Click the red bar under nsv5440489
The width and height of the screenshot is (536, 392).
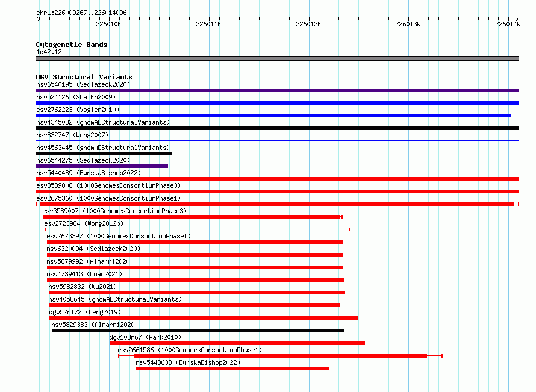pos(277,179)
